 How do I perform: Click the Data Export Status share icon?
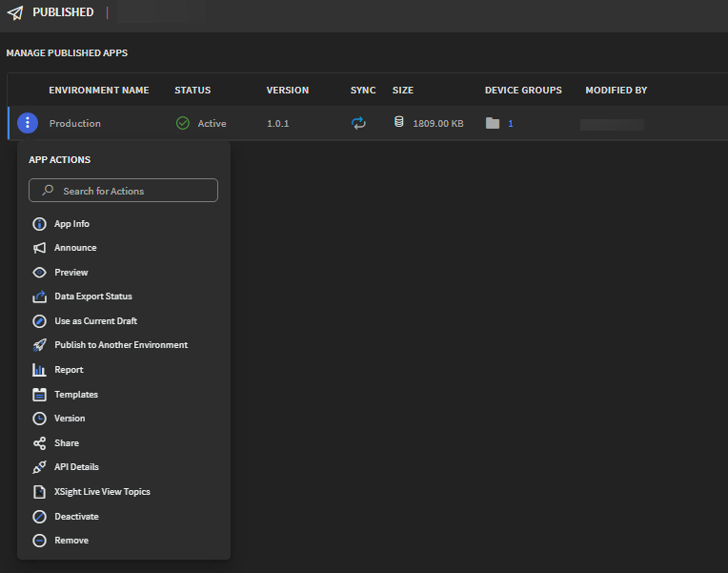click(39, 297)
